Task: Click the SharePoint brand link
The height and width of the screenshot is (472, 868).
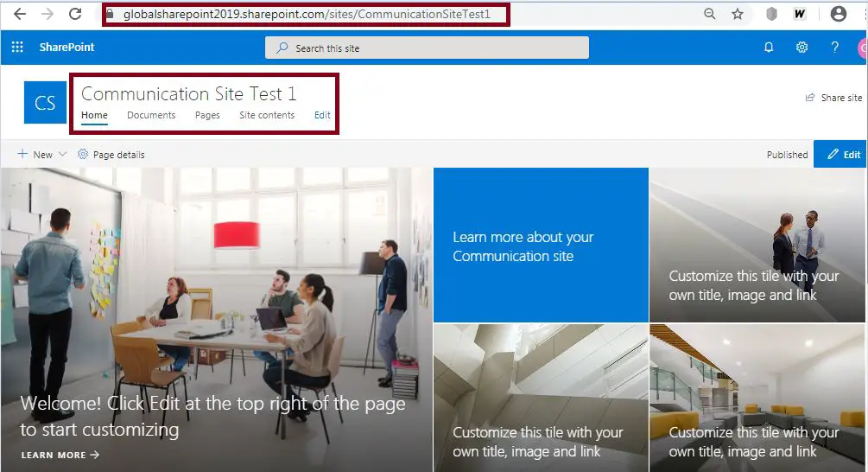Action: click(67, 47)
